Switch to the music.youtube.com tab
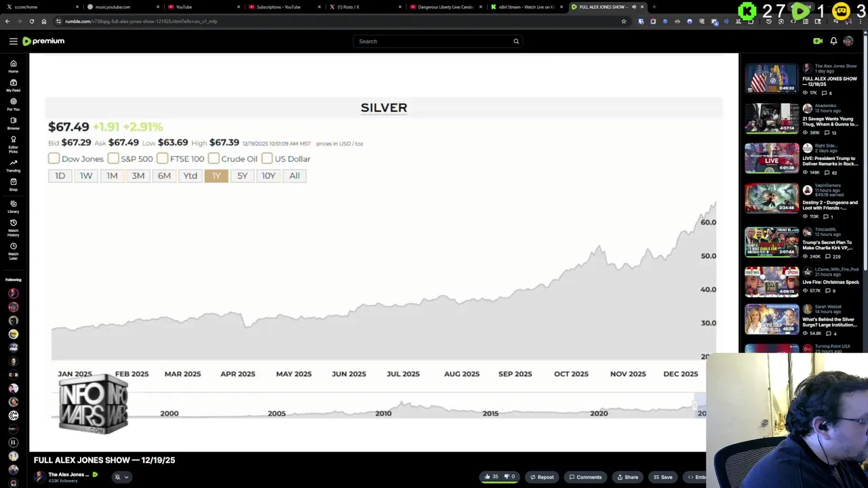 (x=122, y=7)
